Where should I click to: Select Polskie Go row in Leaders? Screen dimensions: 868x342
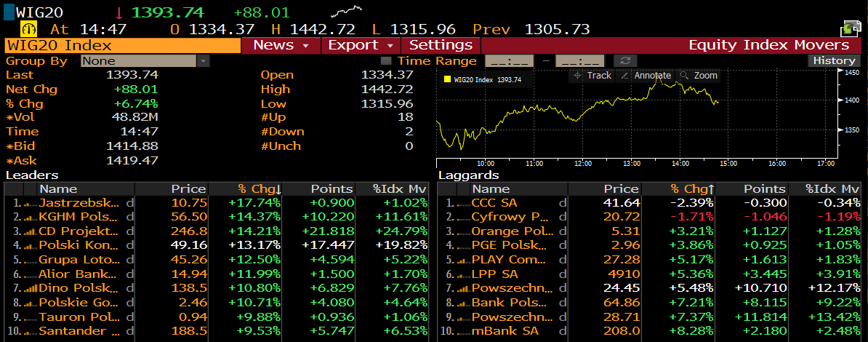[x=217, y=303]
